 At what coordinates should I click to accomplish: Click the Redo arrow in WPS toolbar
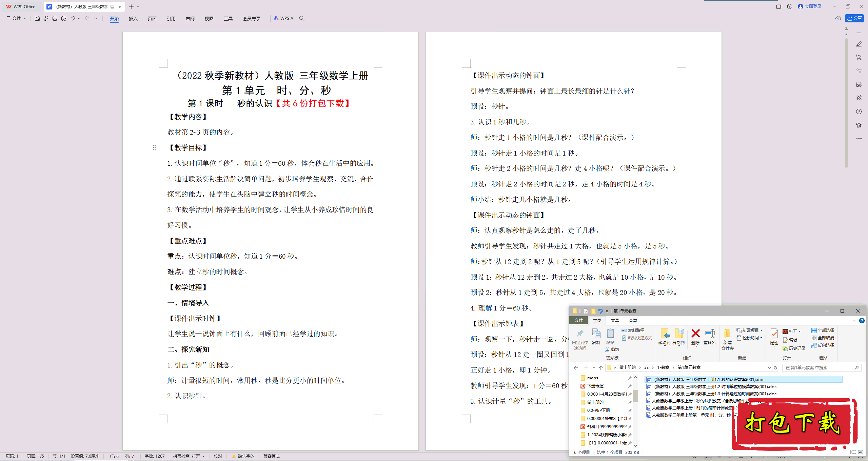point(87,18)
